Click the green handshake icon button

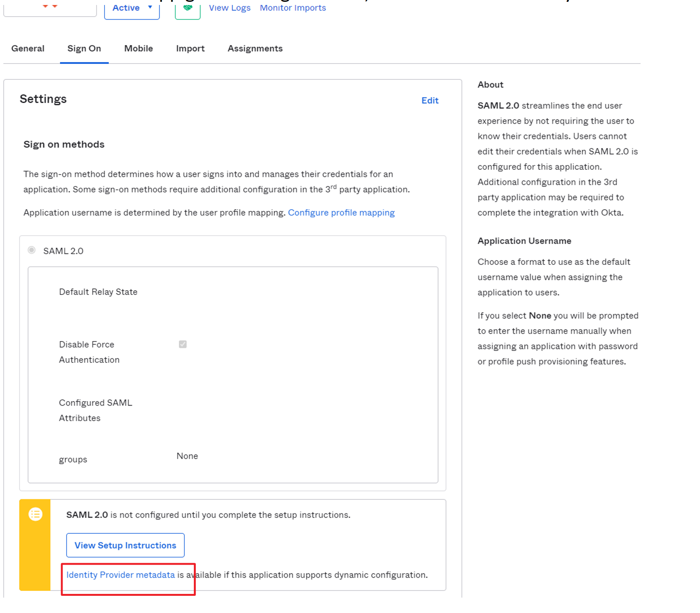click(x=188, y=9)
